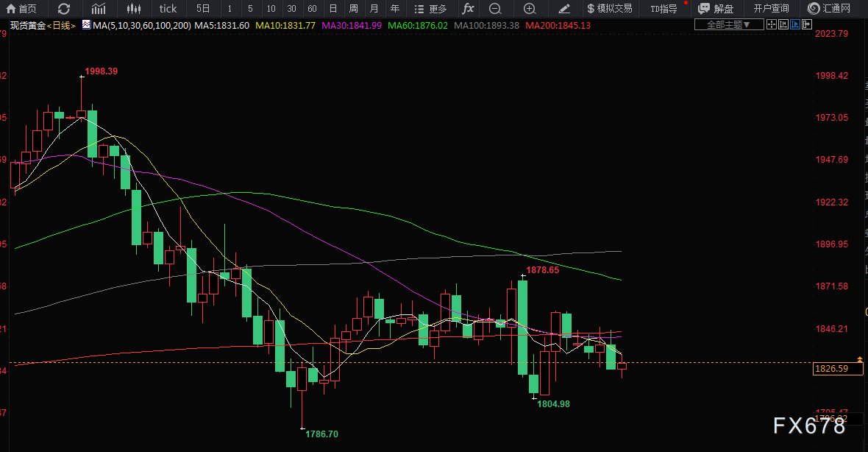868x452 pixels.
Task: Open the fx indicator formula tool
Action: pyautogui.click(x=469, y=8)
